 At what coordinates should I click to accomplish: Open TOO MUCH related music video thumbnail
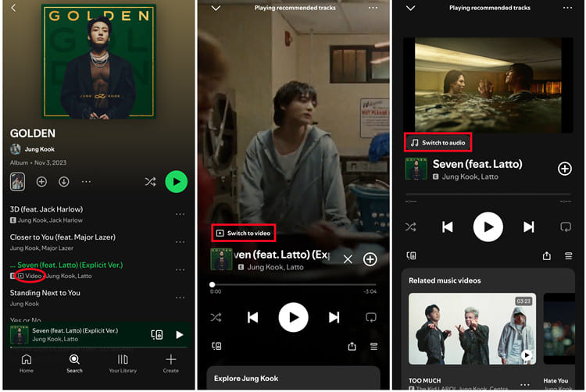pos(472,329)
